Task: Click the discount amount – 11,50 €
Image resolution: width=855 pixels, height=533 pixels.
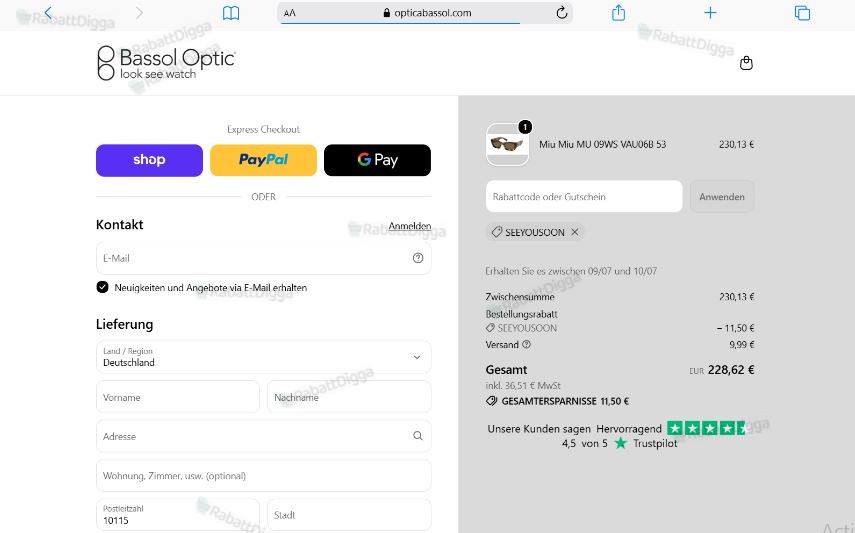Action: 735,328
